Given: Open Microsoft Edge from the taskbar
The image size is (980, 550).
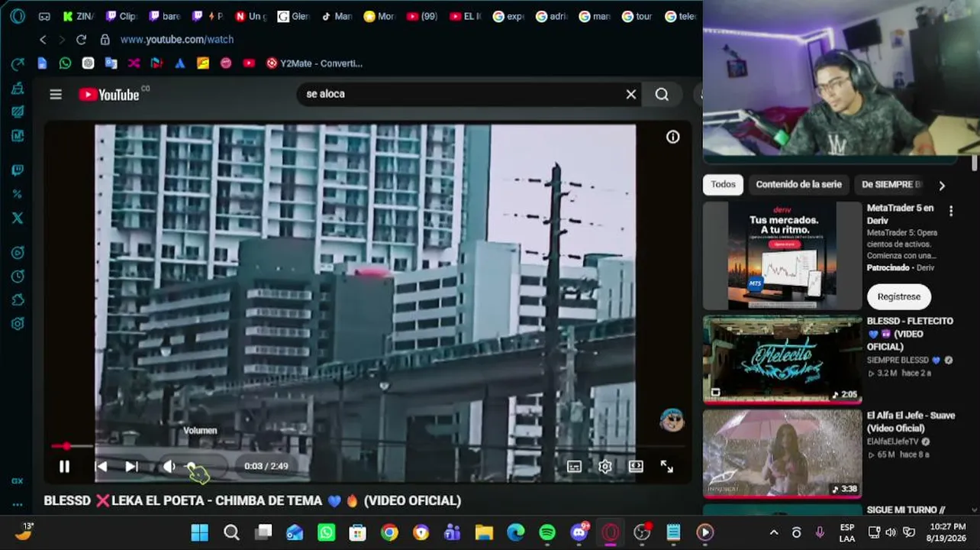Looking at the screenshot, I should click(516, 532).
